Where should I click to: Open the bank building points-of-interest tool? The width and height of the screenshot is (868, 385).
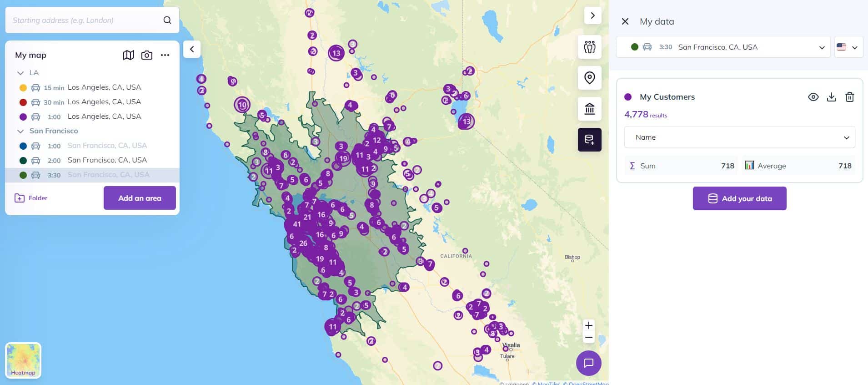click(x=589, y=109)
